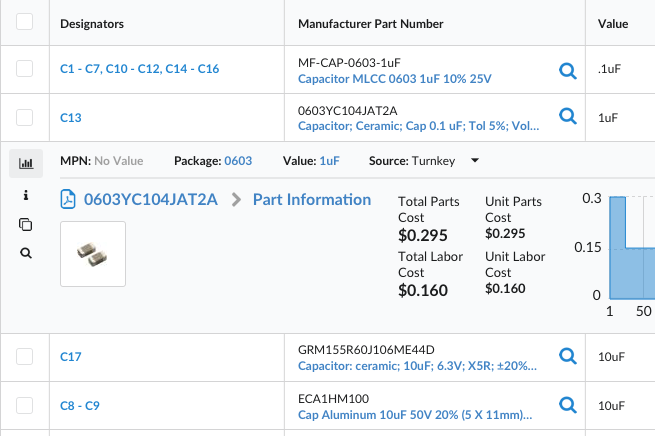The width and height of the screenshot is (655, 436).
Task: Select the checkbox for row C17
Action: click(x=25, y=356)
